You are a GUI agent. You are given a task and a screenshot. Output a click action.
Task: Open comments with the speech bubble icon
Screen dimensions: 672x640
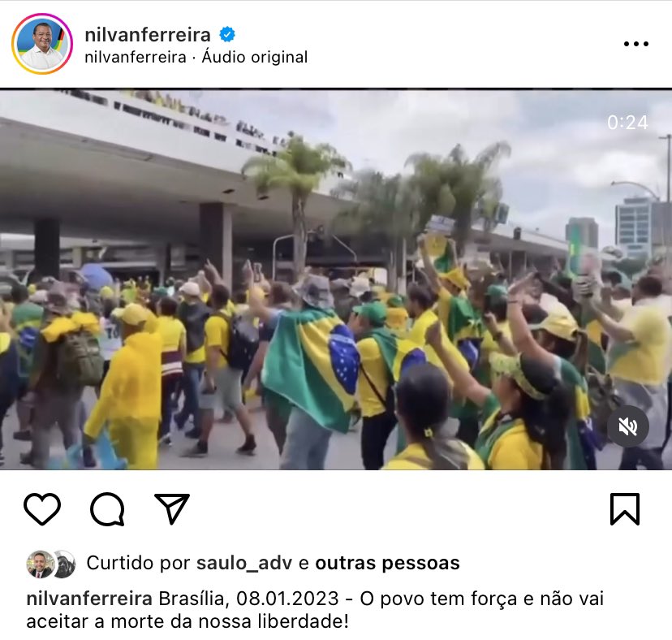pos(107,508)
